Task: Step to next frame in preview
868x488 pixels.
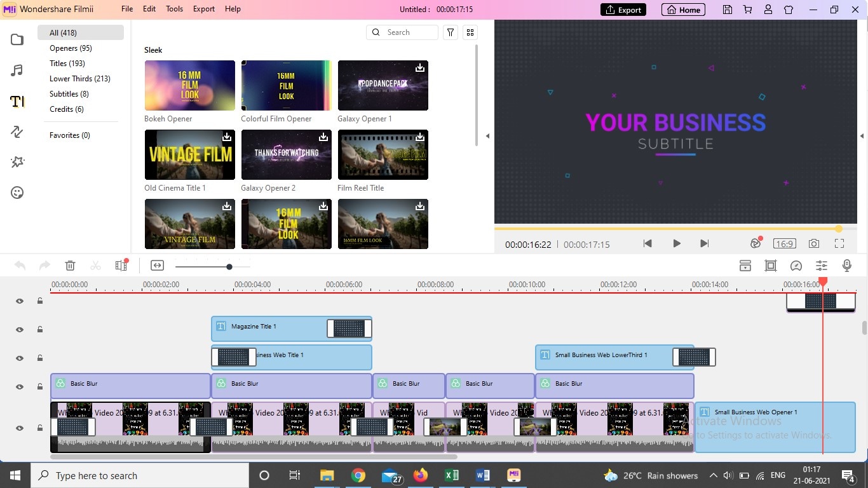Action: [704, 243]
